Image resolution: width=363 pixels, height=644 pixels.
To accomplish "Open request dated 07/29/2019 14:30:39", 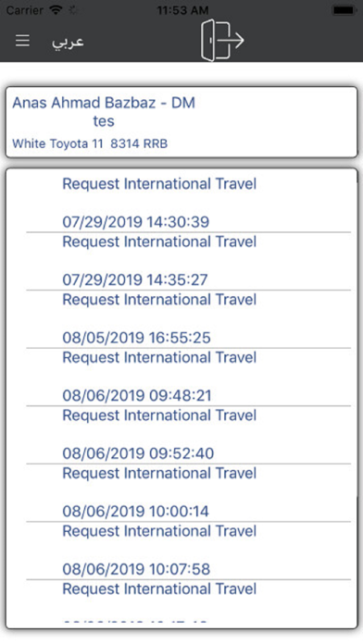I will [188, 203].
